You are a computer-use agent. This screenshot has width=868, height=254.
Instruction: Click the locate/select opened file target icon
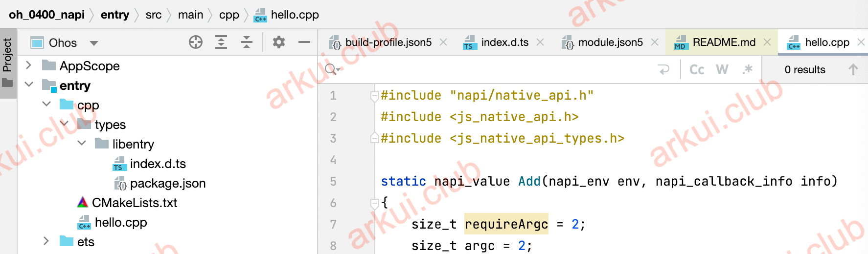pos(196,42)
